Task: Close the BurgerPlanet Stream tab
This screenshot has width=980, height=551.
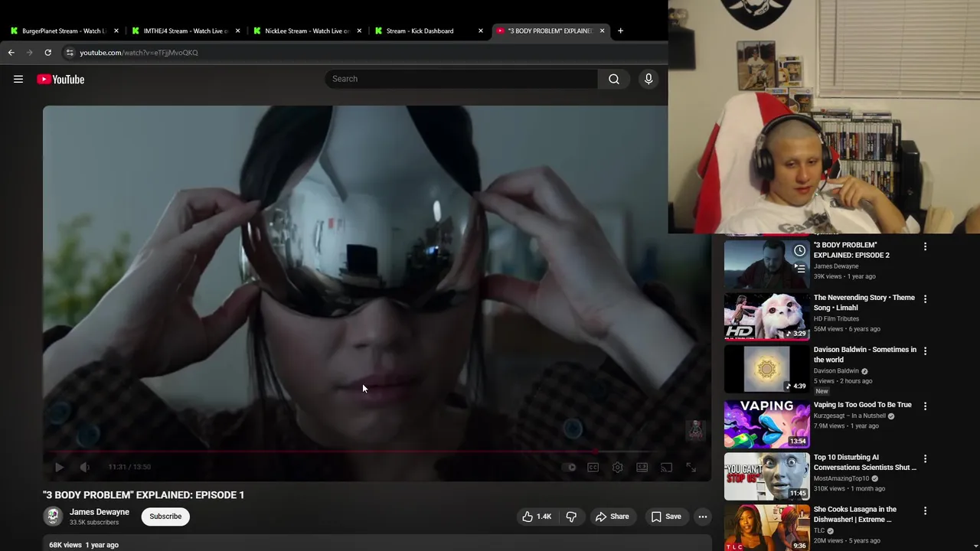Action: point(116,31)
